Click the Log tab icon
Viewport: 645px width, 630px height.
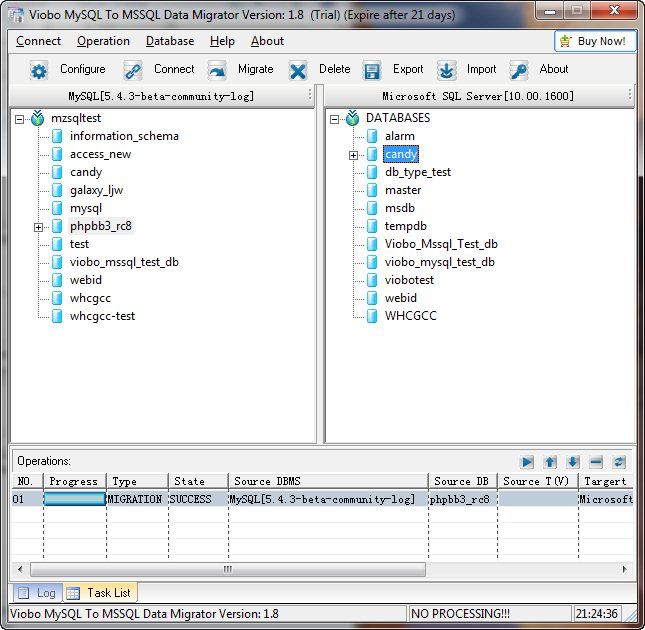point(23,593)
